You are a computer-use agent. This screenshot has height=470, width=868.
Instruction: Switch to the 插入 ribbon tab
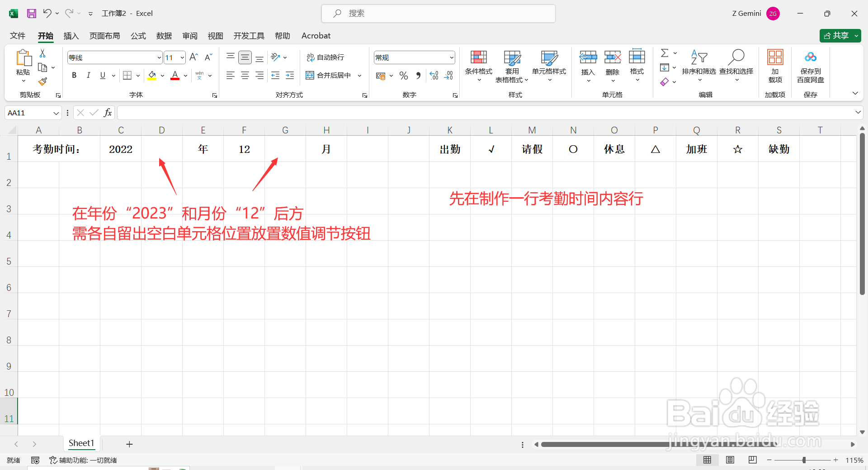(x=71, y=36)
